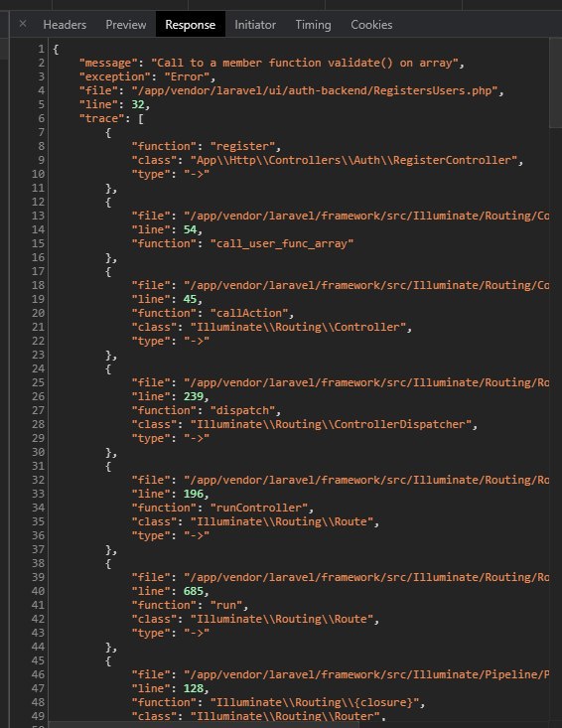Viewport: 562px width, 728px height.
Task: Click the ControllerDispatcher class string
Action: pos(331,425)
